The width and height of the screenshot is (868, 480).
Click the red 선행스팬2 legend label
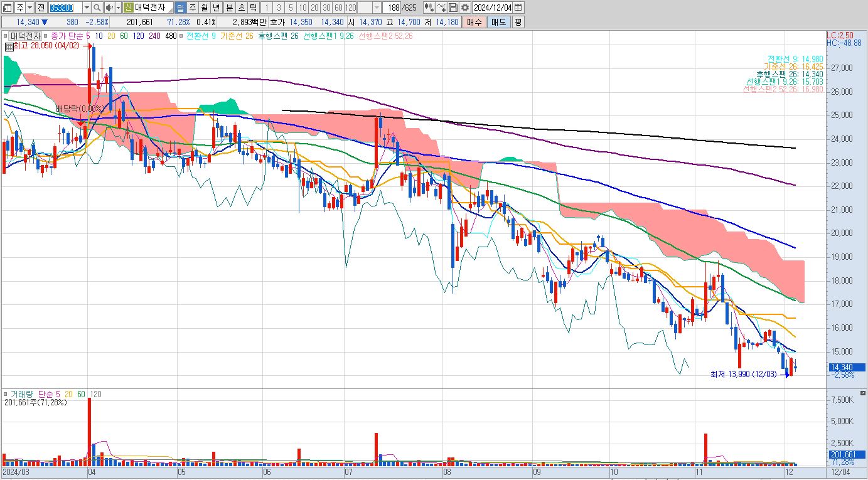[x=385, y=36]
